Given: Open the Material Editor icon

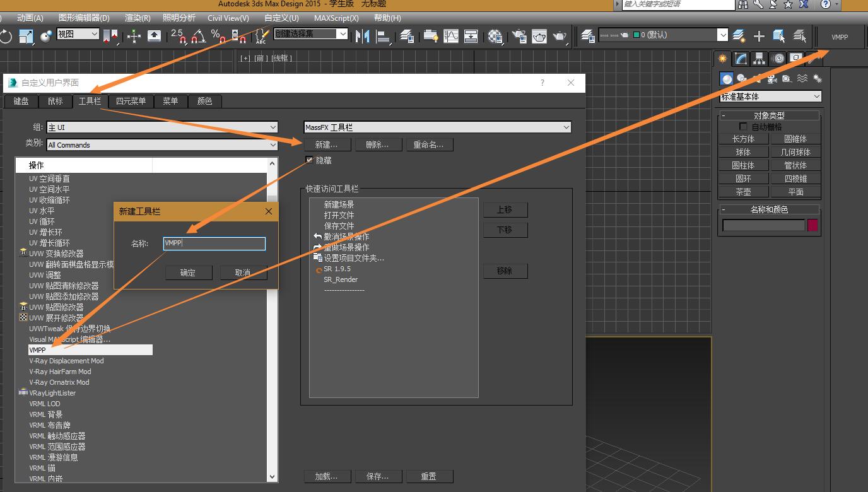Looking at the screenshot, I should tap(495, 36).
